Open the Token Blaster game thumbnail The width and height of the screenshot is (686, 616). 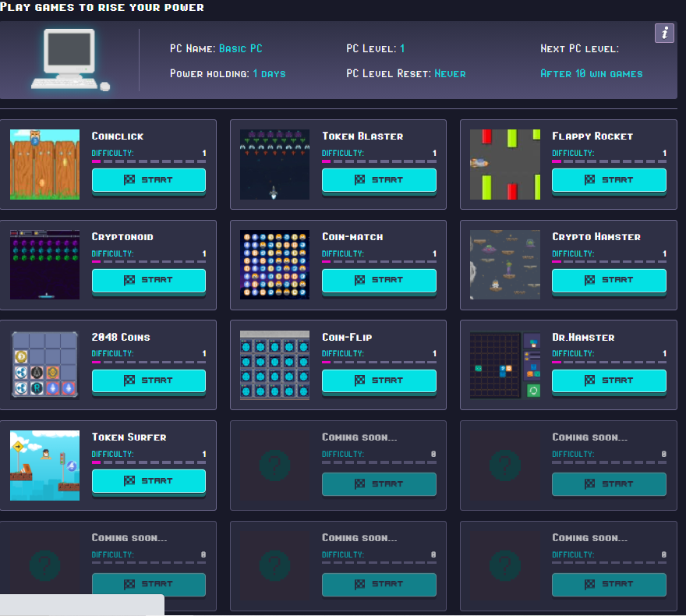[274, 165]
